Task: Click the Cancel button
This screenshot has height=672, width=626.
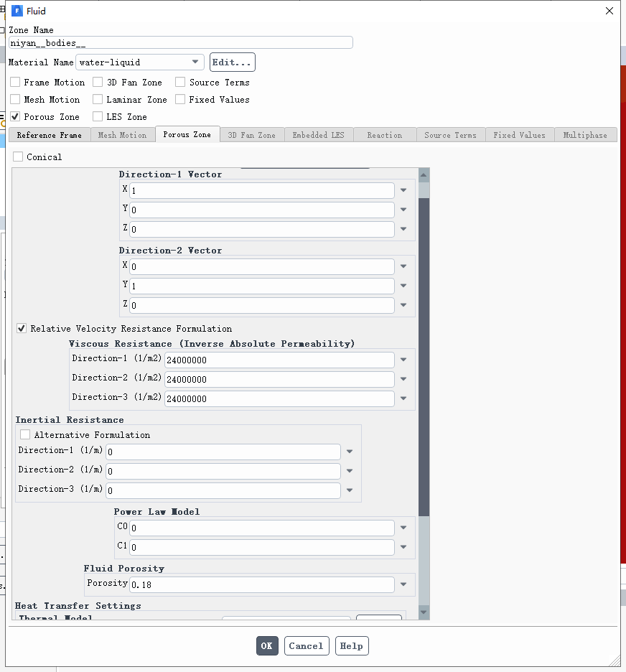Action: point(307,646)
